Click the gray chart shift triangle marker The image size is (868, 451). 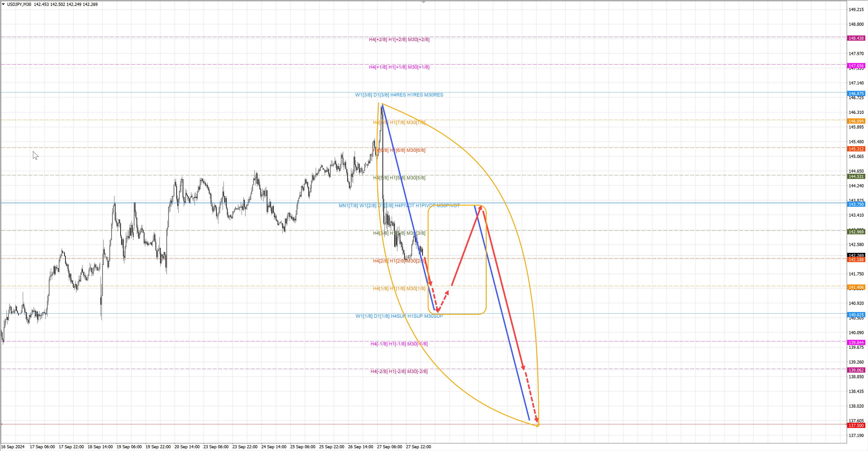[424, 2]
